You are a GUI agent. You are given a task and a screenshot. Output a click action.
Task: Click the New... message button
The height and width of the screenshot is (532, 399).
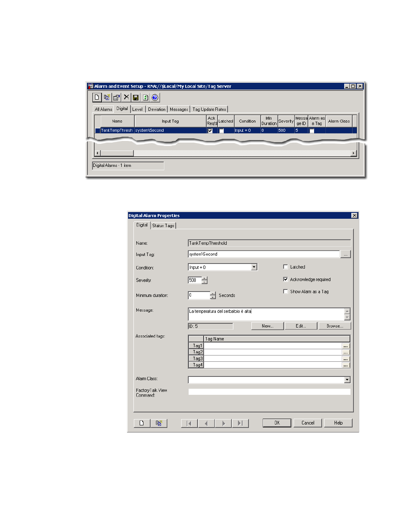point(268,326)
